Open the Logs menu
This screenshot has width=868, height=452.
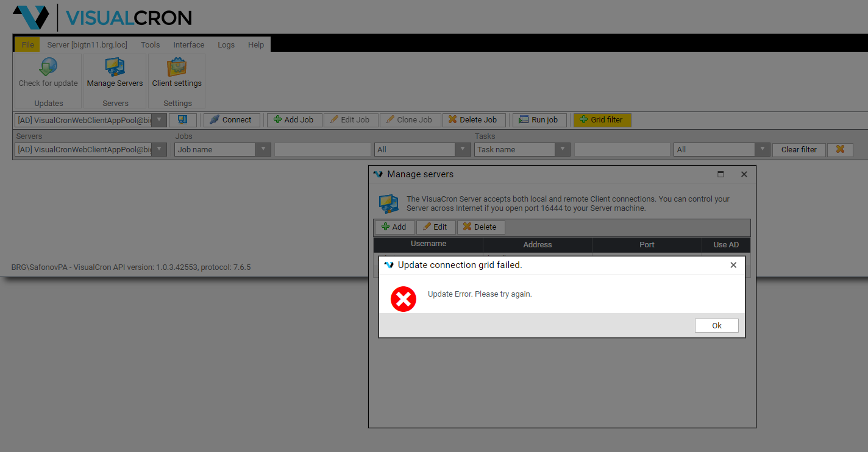(226, 44)
